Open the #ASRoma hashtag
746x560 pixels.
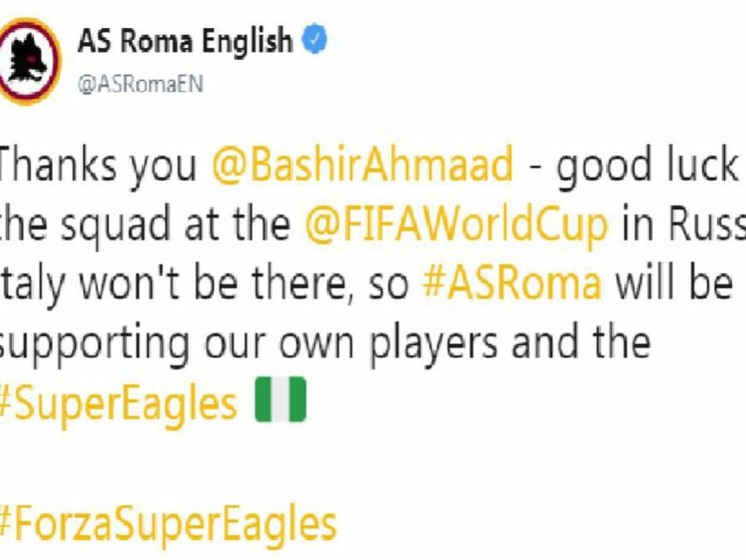512,283
